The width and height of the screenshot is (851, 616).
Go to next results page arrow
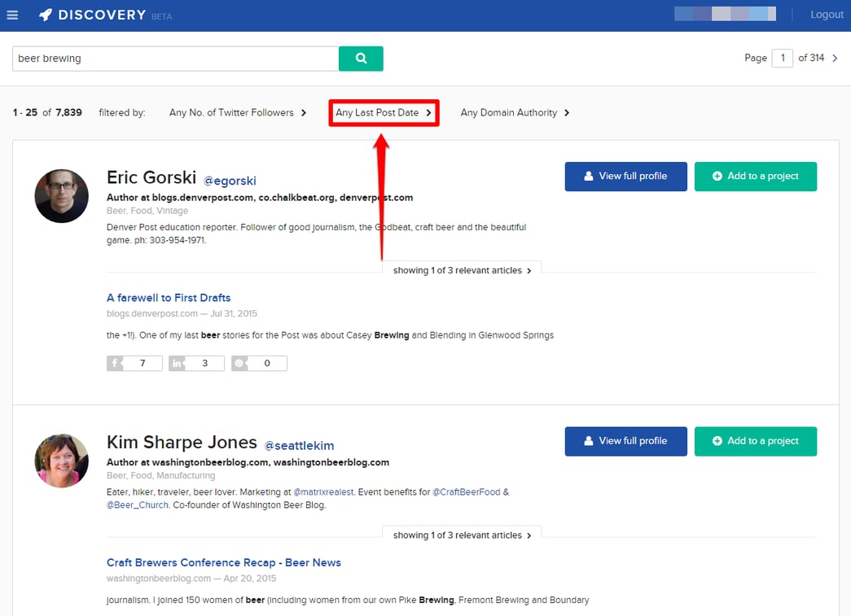tap(835, 58)
